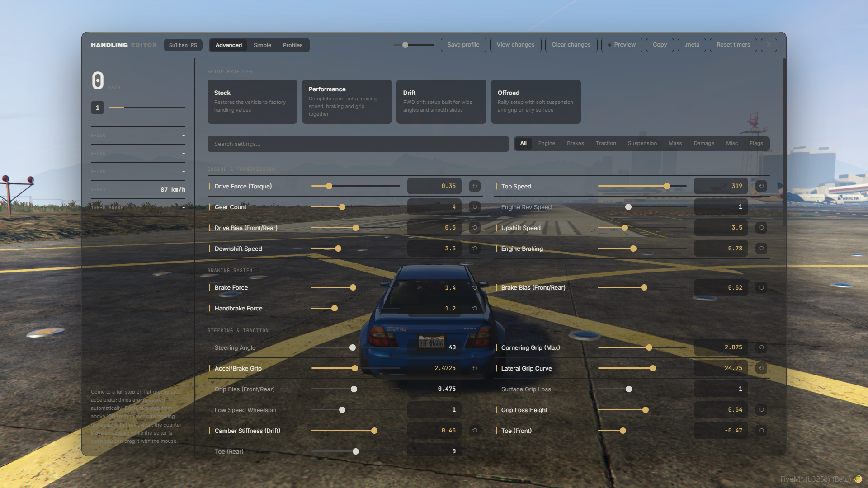This screenshot has width=868, height=488.
Task: Reset the Drive Force (Torque) value
Action: 475,186
